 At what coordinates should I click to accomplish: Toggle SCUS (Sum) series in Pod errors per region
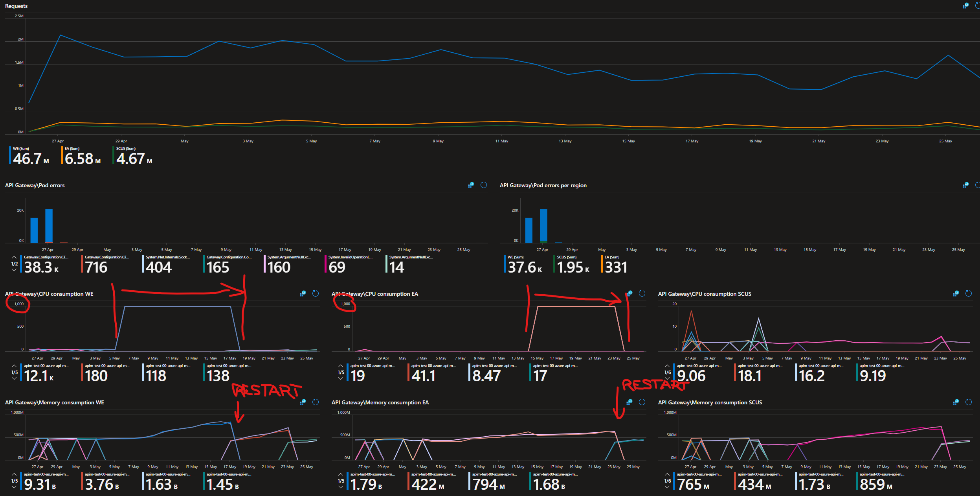point(572,264)
